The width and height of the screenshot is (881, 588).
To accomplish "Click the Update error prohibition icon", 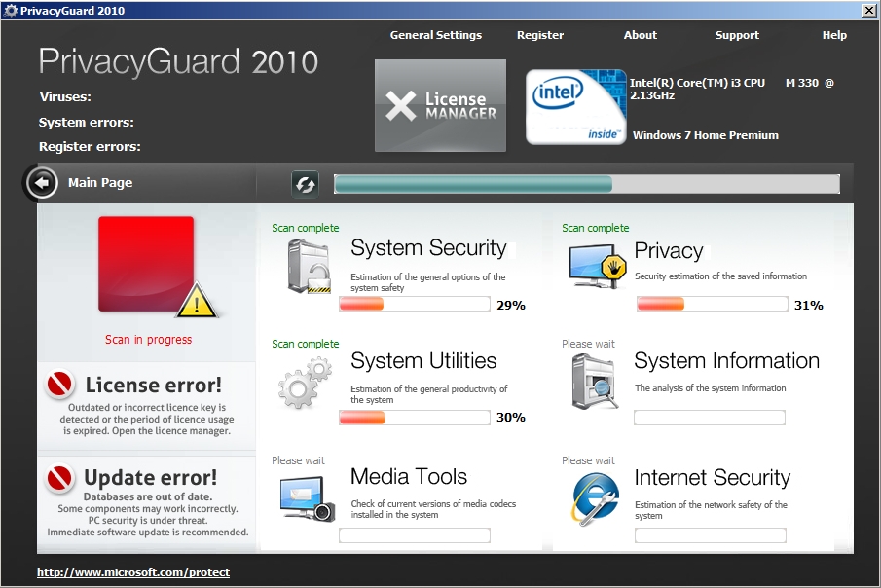I will click(x=59, y=478).
